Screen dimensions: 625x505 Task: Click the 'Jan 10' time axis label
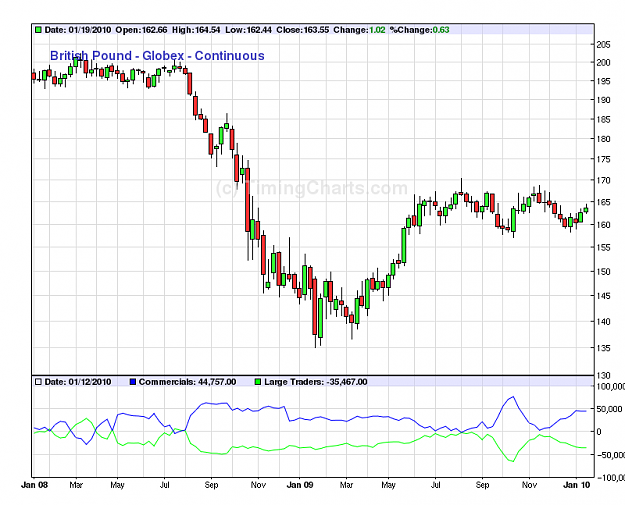pos(576,485)
